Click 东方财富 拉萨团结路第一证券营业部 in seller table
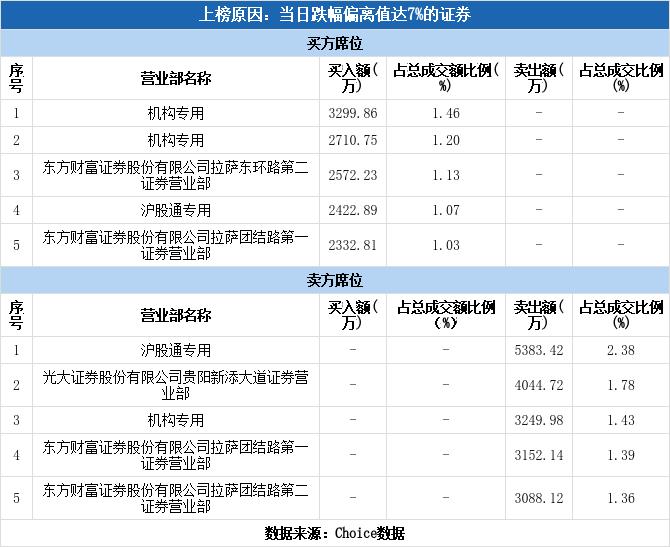This screenshot has width=670, height=547. [x=176, y=456]
